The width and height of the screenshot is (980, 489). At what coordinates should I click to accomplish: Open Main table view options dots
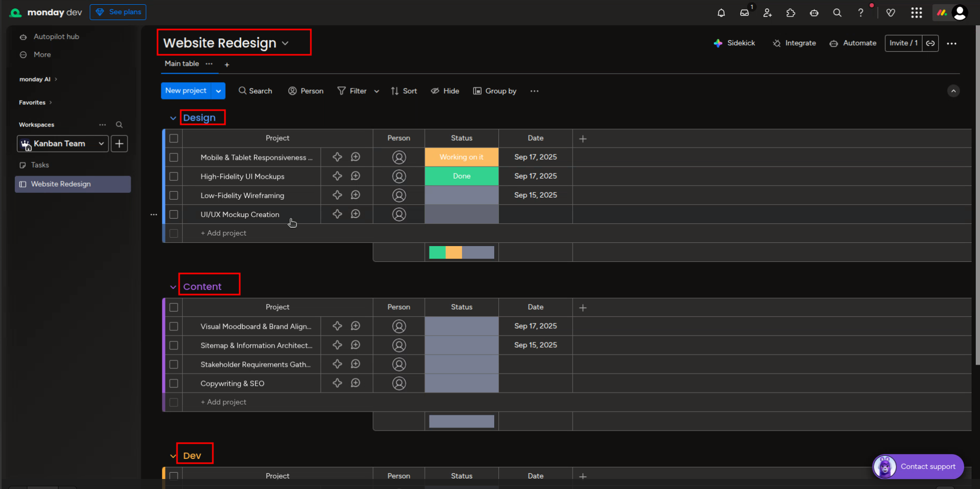209,64
